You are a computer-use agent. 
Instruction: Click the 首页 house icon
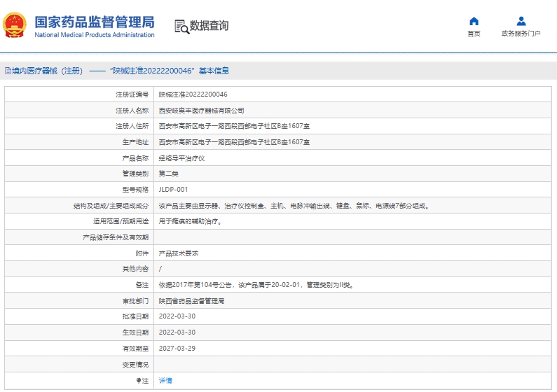click(x=474, y=20)
